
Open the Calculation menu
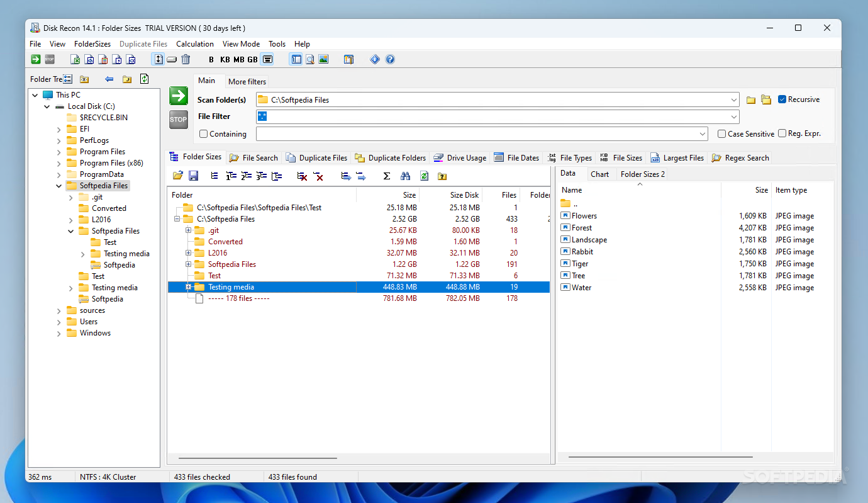click(x=195, y=44)
